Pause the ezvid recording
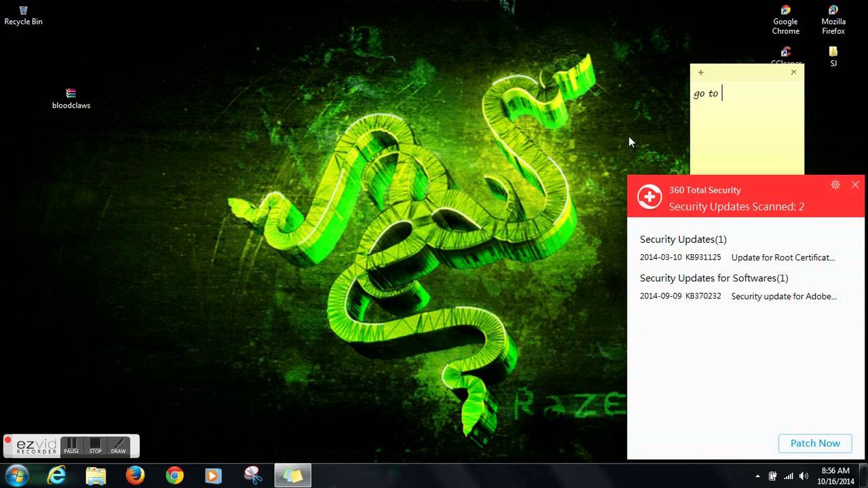 71,446
